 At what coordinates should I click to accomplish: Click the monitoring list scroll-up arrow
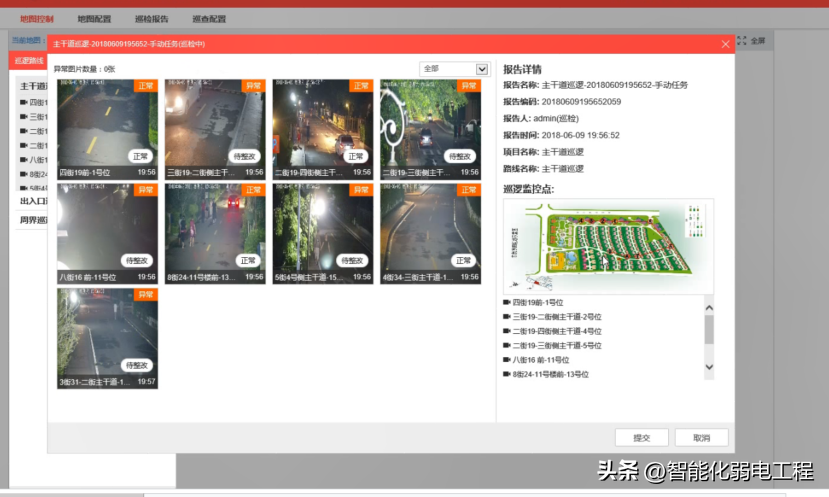pos(709,308)
